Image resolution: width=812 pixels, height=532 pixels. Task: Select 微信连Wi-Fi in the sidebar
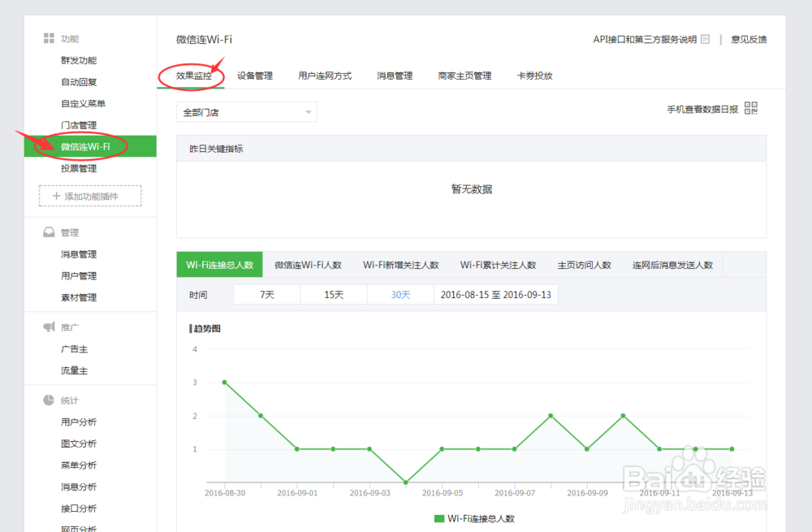click(x=90, y=146)
